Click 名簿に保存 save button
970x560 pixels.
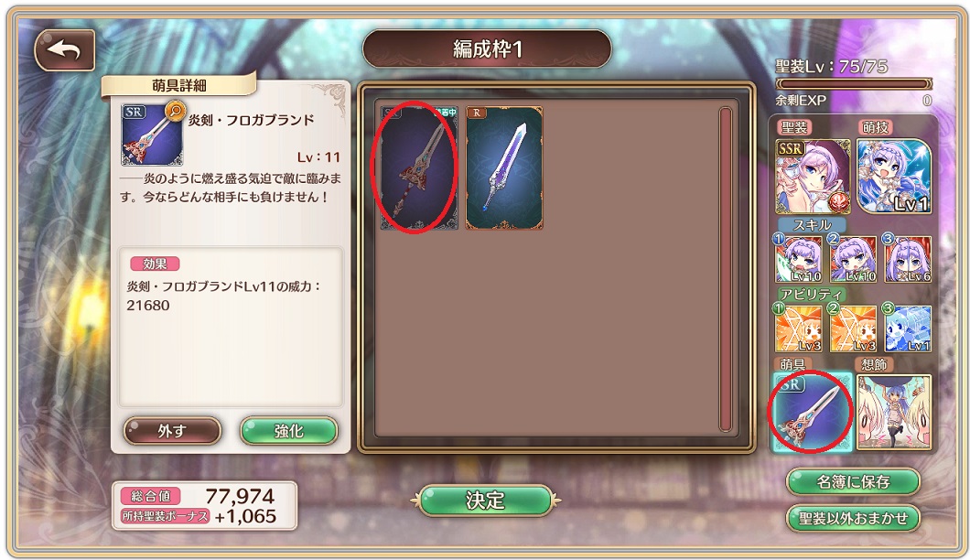coord(853,481)
